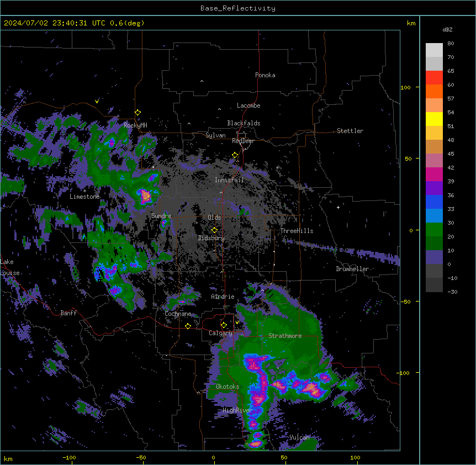The image size is (476, 465).
Task: Click the white asterisk east of Innisfail
Action: [277, 167]
